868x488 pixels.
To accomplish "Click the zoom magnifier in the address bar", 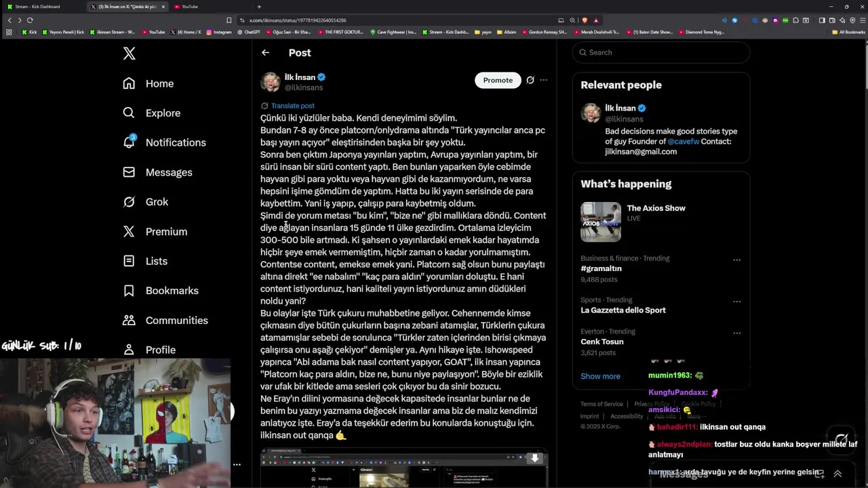I will [572, 20].
